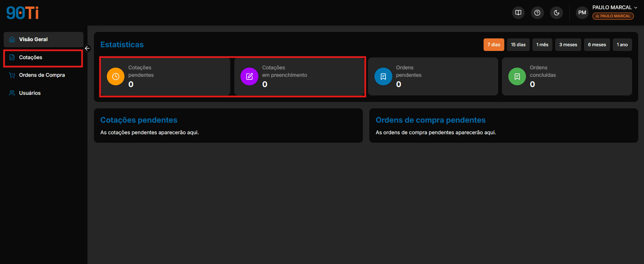Select the 7 dias filter
The width and height of the screenshot is (644, 264).
[x=494, y=45]
